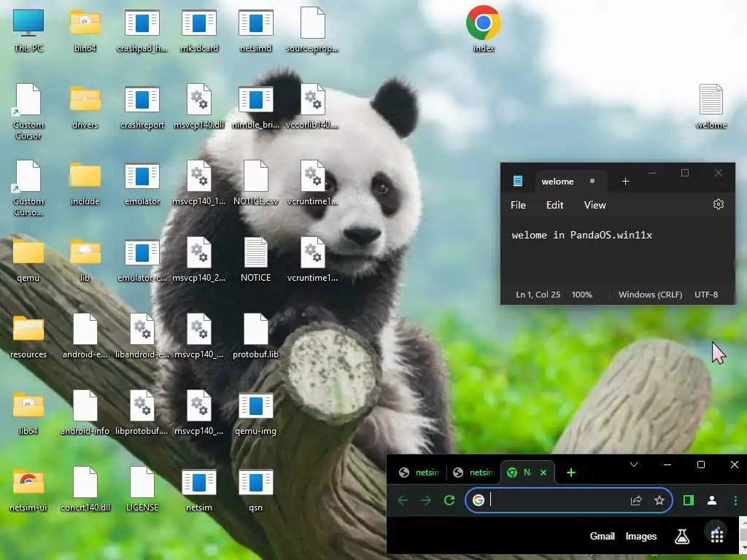Open Notepad settings gear
The image size is (747, 560).
click(718, 204)
